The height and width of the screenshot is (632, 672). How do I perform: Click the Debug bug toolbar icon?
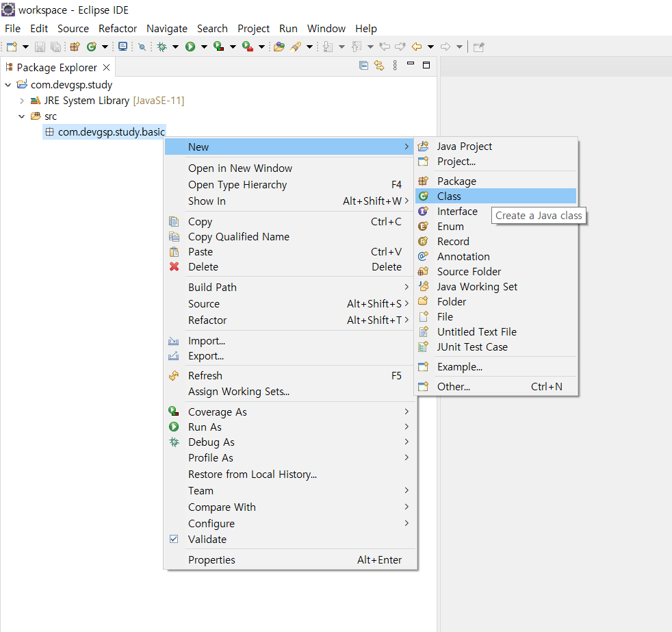162,47
